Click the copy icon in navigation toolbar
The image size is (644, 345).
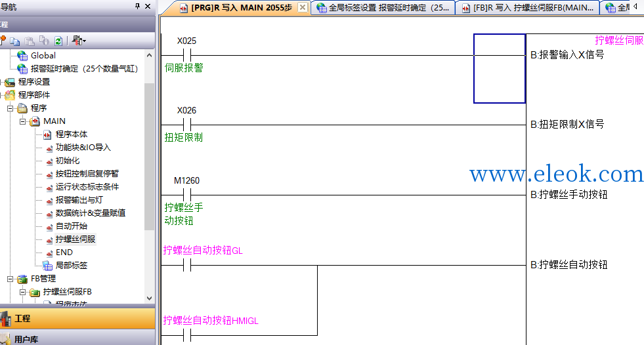[x=15, y=41]
